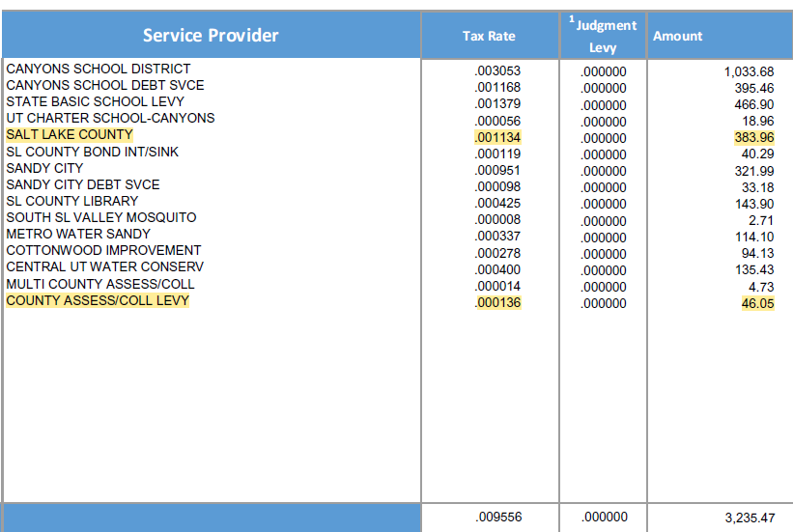
Task: Select the highlighted COUNTY ASSESS/COLL LEVY label
Action: click(98, 300)
